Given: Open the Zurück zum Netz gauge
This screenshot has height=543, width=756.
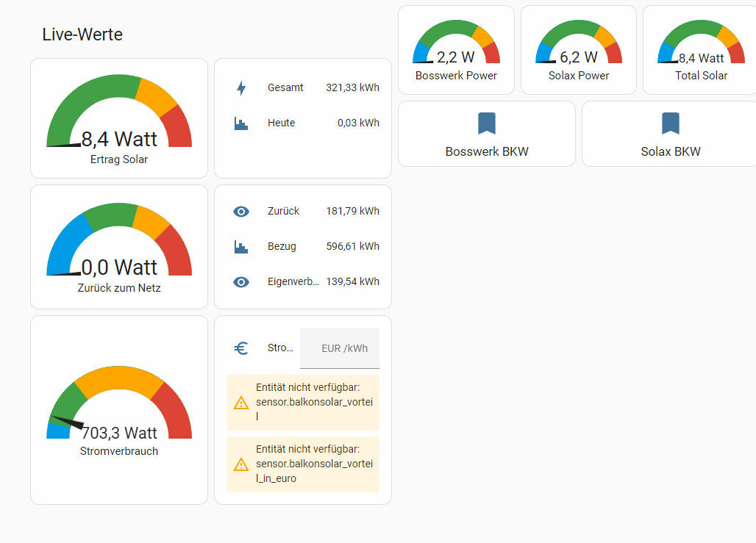Looking at the screenshot, I should click(119, 246).
